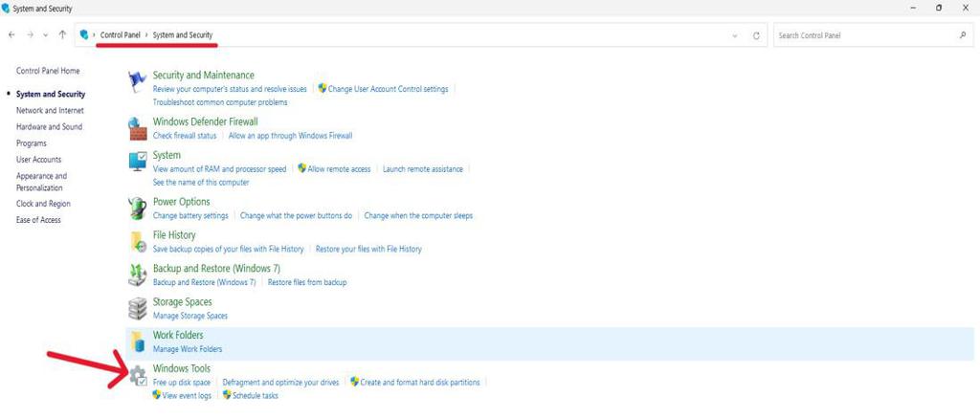Open the System heading link
980x418 pixels.
pos(167,155)
